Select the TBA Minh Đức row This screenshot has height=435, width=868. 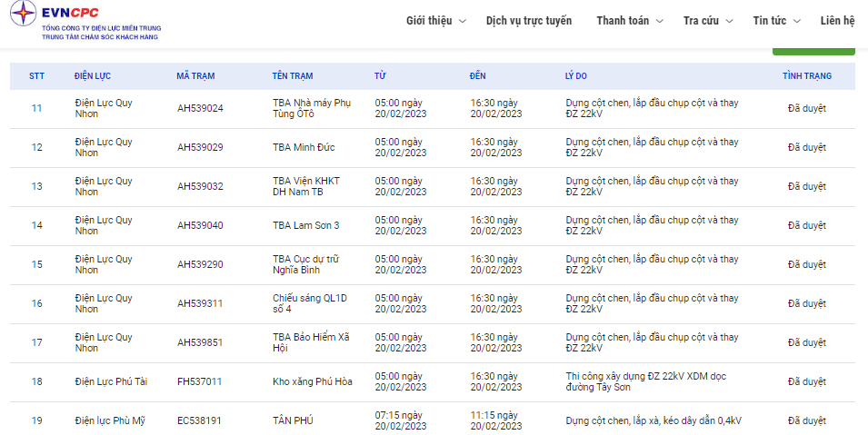tap(433, 148)
